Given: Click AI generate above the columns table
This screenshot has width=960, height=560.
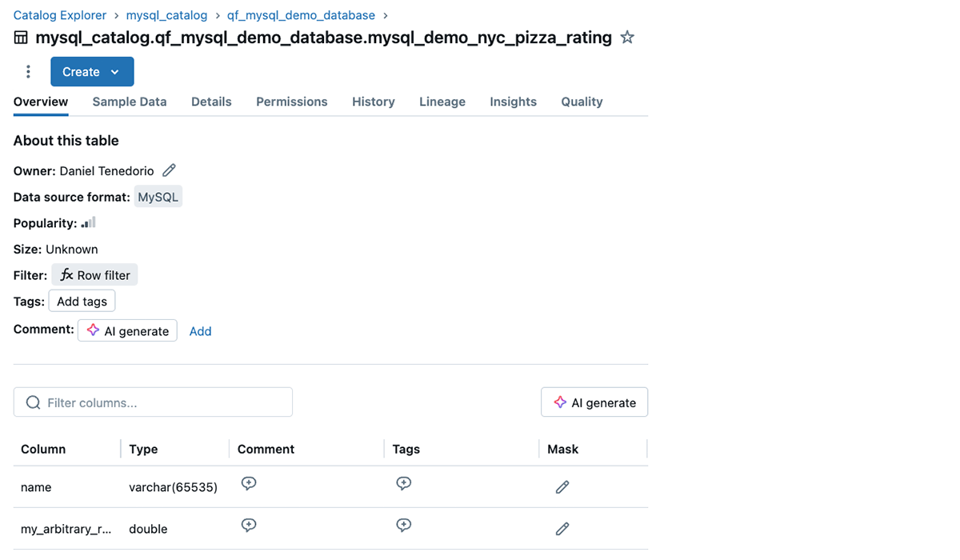Looking at the screenshot, I should [594, 402].
